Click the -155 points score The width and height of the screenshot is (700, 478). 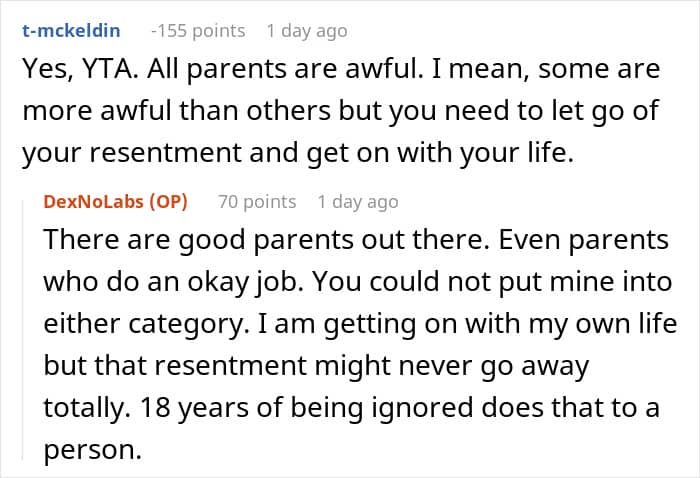click(x=198, y=31)
